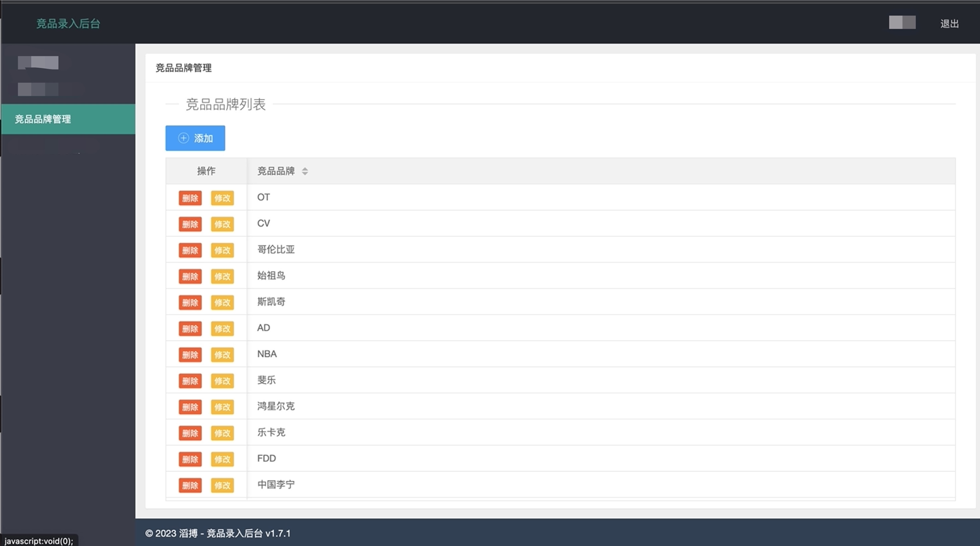The image size is (980, 546).
Task: Delete the FDD brand row
Action: (x=190, y=459)
